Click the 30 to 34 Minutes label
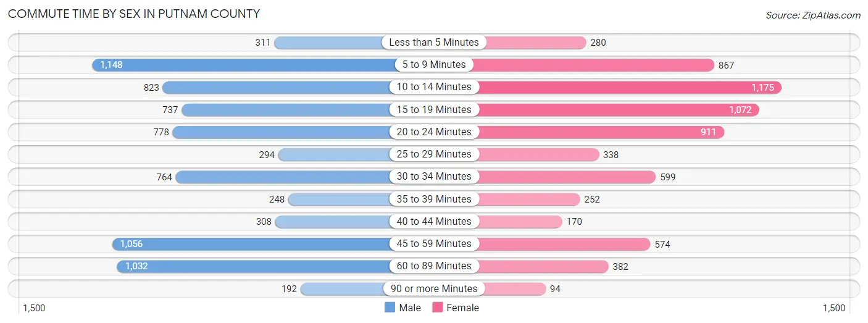The height and width of the screenshot is (323, 868). pyautogui.click(x=434, y=177)
